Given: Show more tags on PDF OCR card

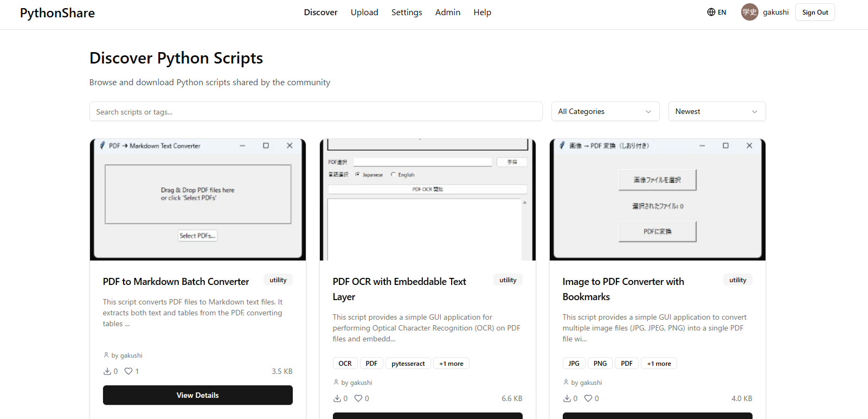Looking at the screenshot, I should 451,364.
